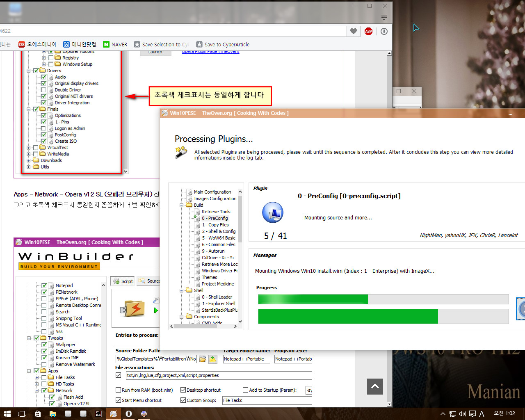The width and height of the screenshot is (525, 420).
Task: Toggle Custom Group checkbox
Action: 183,400
